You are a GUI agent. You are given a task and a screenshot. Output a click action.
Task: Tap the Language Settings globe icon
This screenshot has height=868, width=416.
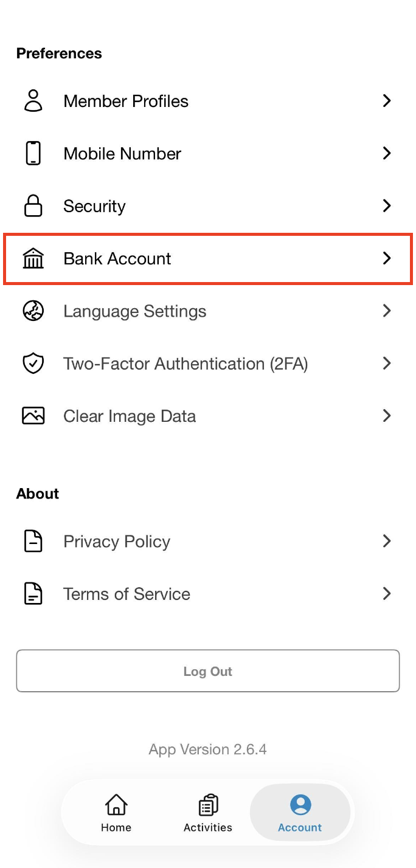coord(33,311)
